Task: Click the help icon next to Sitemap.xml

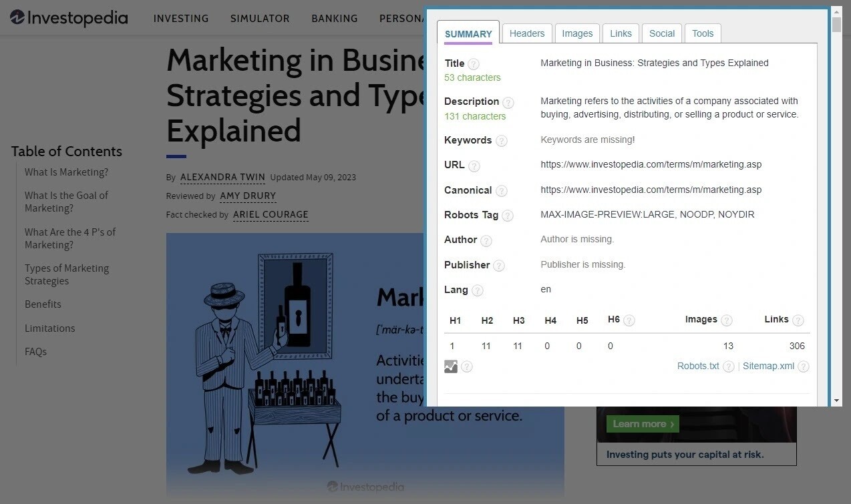Action: tap(804, 366)
